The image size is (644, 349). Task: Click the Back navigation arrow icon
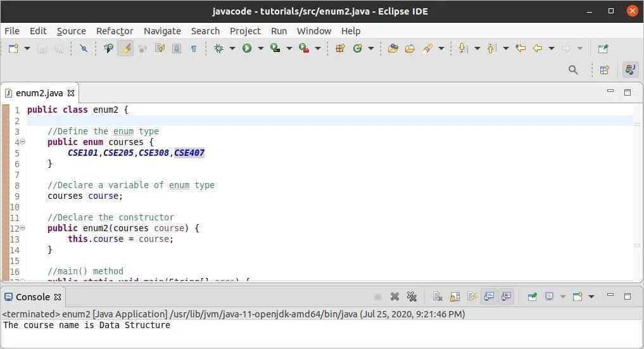coord(537,48)
